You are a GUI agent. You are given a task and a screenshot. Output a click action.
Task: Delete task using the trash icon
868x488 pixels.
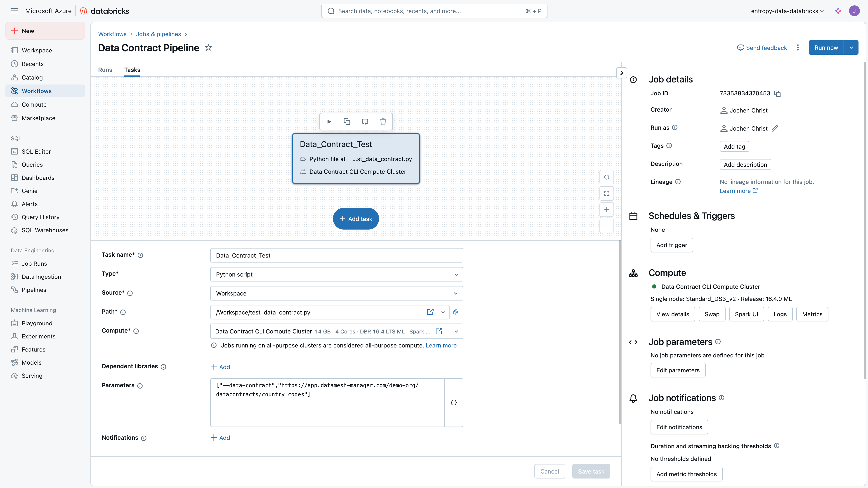coord(383,122)
